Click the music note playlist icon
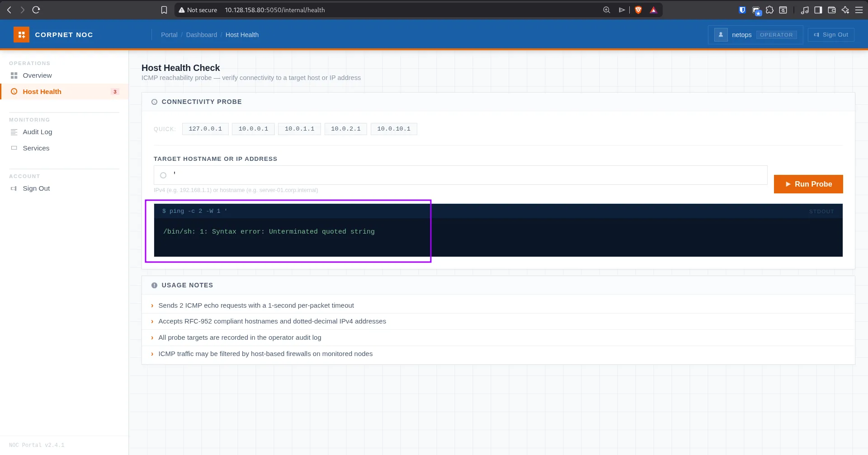This screenshot has height=455, width=868. click(805, 10)
